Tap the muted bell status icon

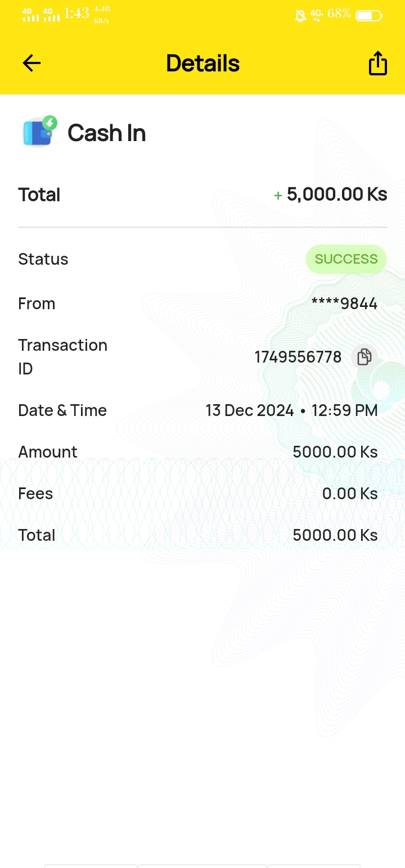(300, 16)
